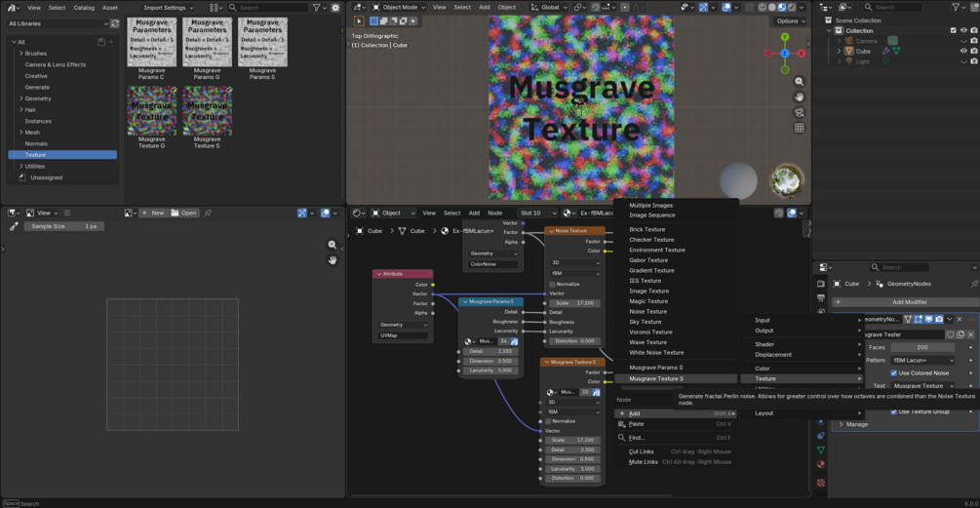Select rendered viewport shading mode
This screenshot has width=980, height=508.
[x=792, y=8]
